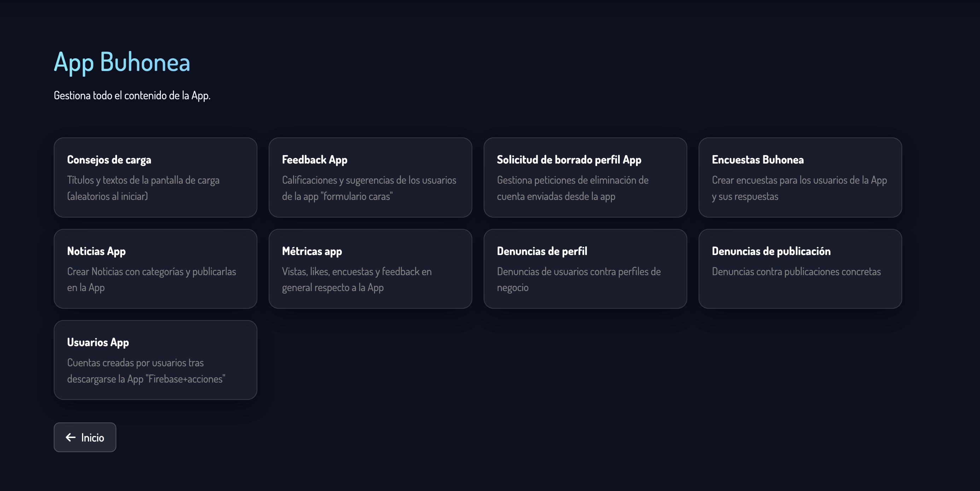The image size is (980, 491).
Task: Click description 'Gestiona peticiones de eliminación de cuenta'
Action: click(573, 188)
